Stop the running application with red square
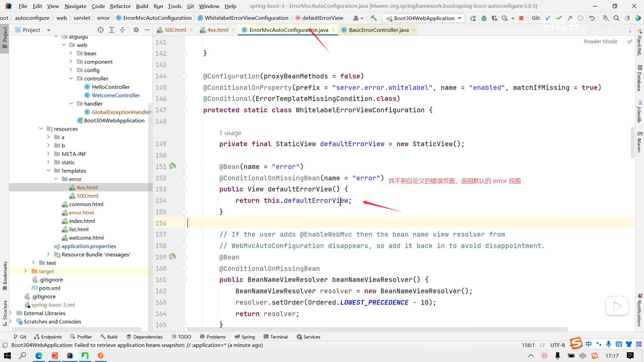 pos(521,18)
